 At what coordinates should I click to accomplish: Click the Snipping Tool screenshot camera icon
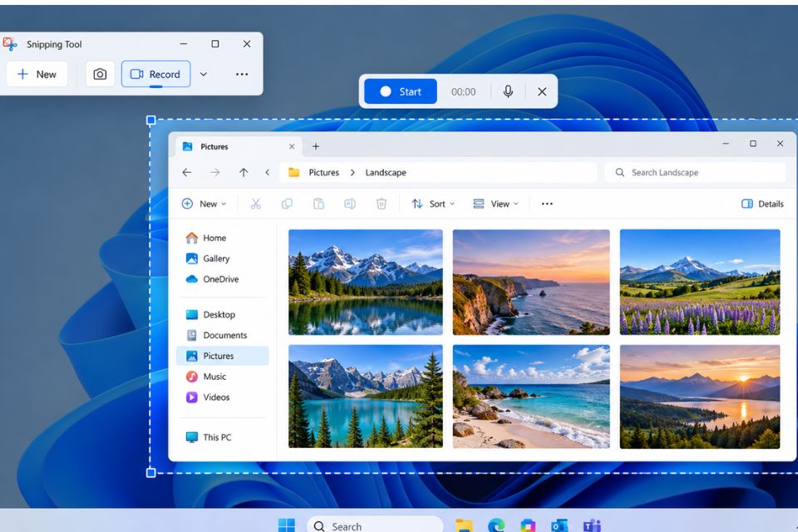point(100,74)
